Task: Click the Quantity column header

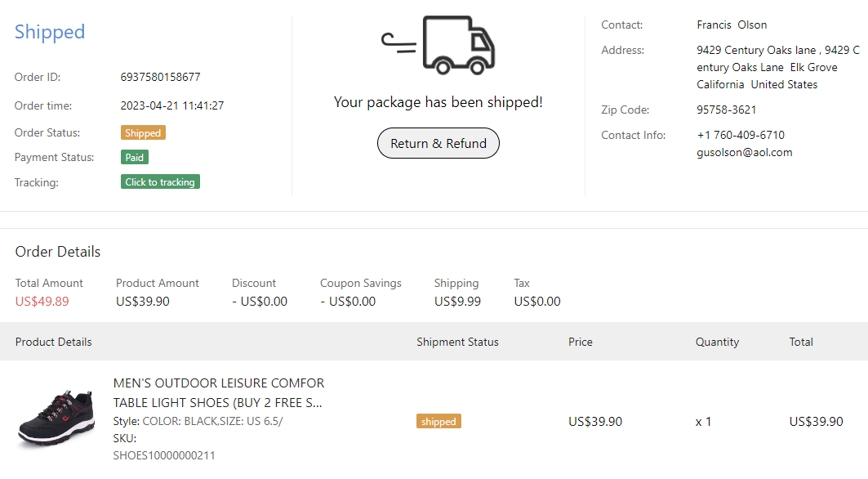Action: point(717,342)
